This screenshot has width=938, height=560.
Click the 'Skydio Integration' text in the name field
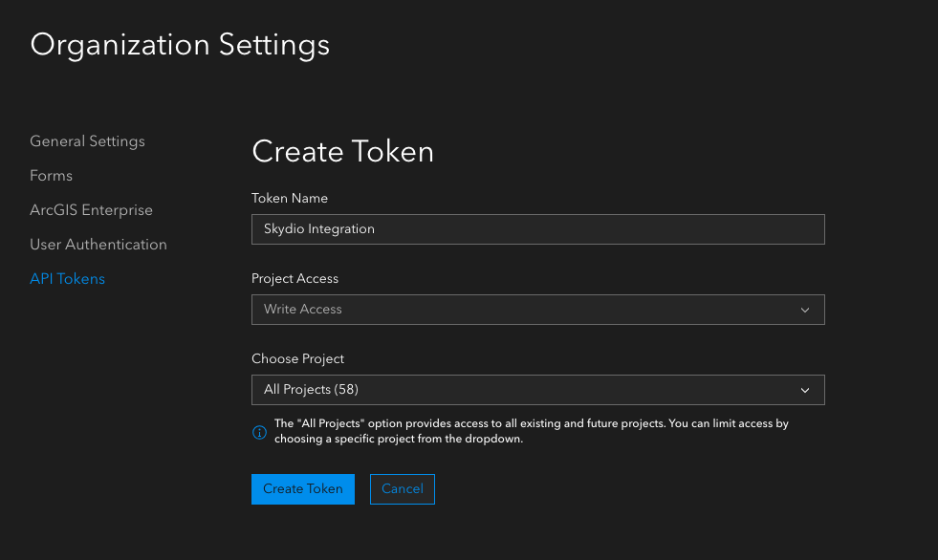pyautogui.click(x=319, y=229)
